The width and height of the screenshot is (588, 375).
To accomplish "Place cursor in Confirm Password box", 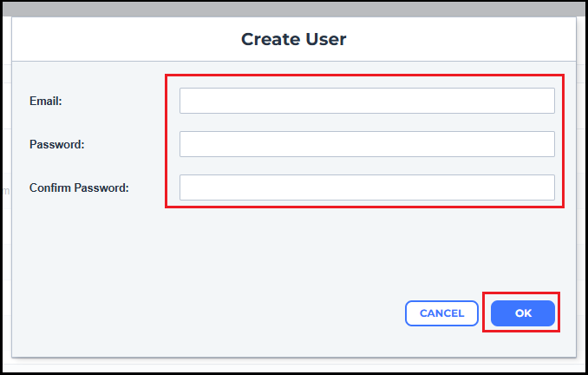I will pyautogui.click(x=367, y=187).
